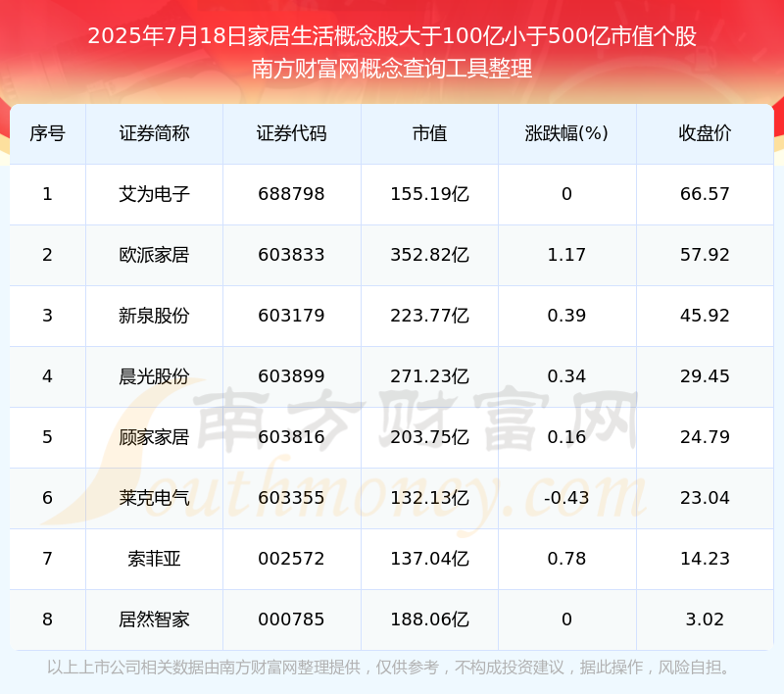Click change percentage 0.39

(566, 316)
